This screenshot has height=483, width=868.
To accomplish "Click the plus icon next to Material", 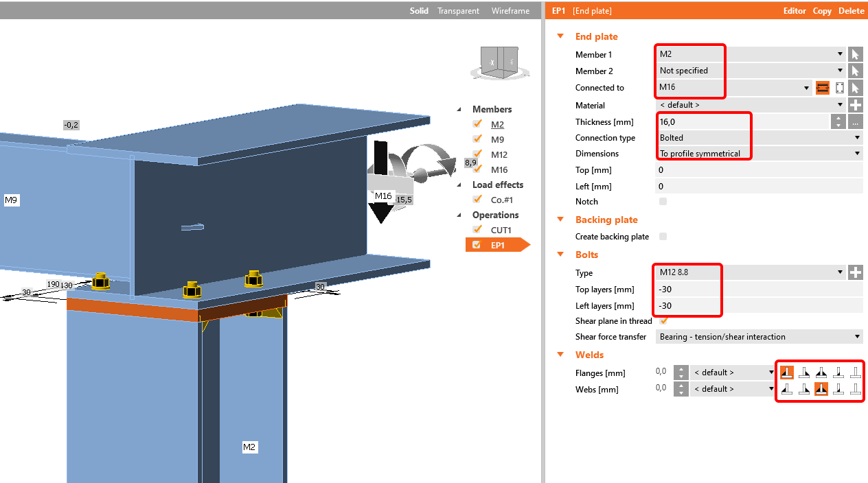I will pos(855,105).
